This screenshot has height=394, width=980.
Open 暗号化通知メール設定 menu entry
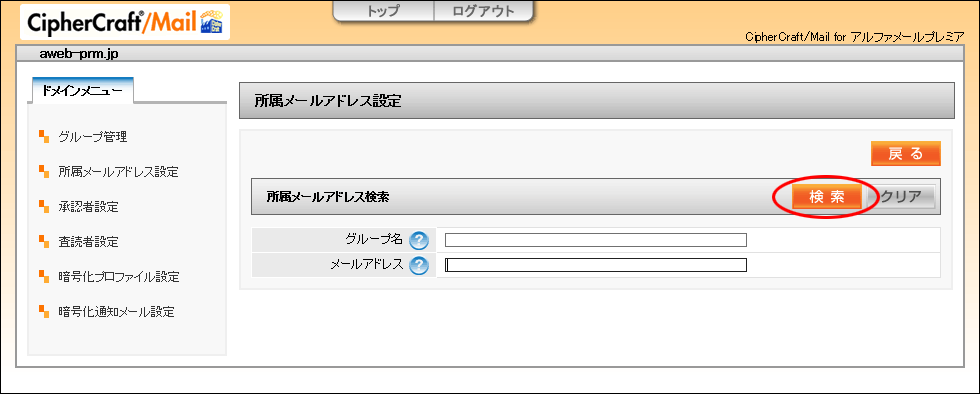click(116, 311)
